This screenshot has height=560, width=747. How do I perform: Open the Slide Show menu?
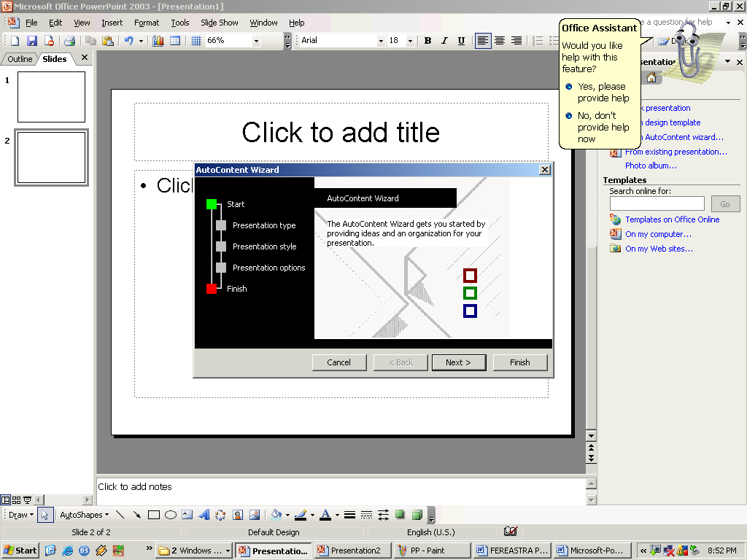pyautogui.click(x=219, y=23)
